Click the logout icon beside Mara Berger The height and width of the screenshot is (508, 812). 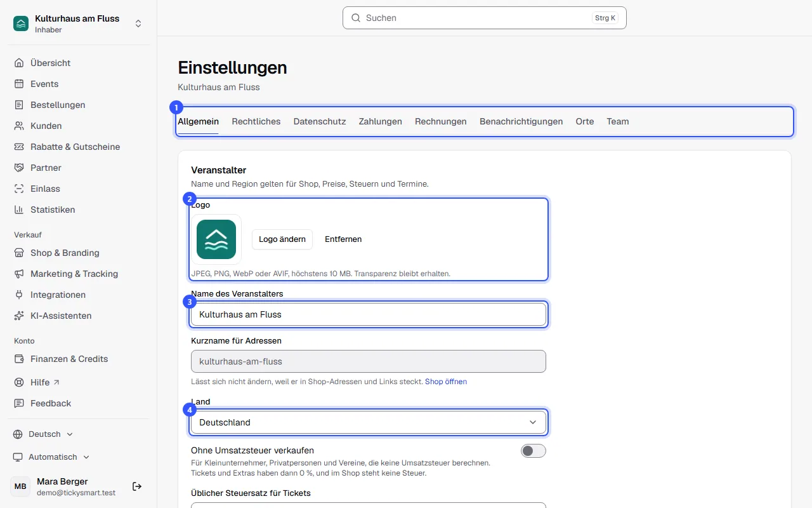coord(137,486)
